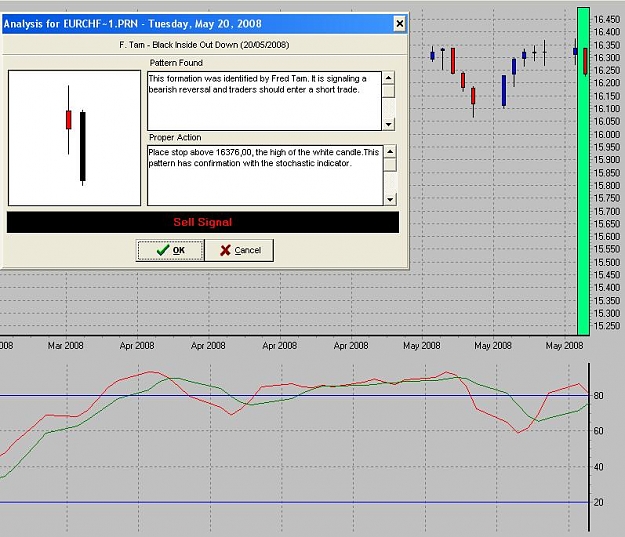Viewport: 625px width, 537px height.
Task: Click the 'Mar 2008' date axis label
Action: pos(65,346)
